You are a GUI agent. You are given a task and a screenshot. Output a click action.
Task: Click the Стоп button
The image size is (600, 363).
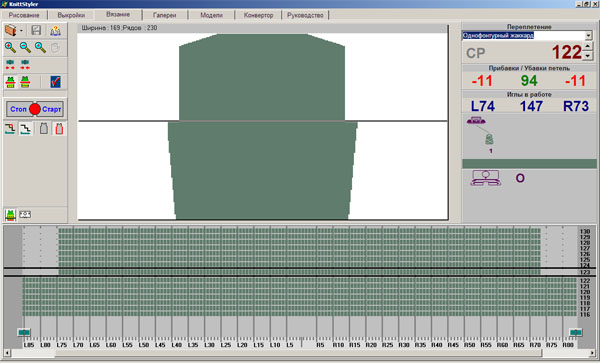tap(18, 109)
